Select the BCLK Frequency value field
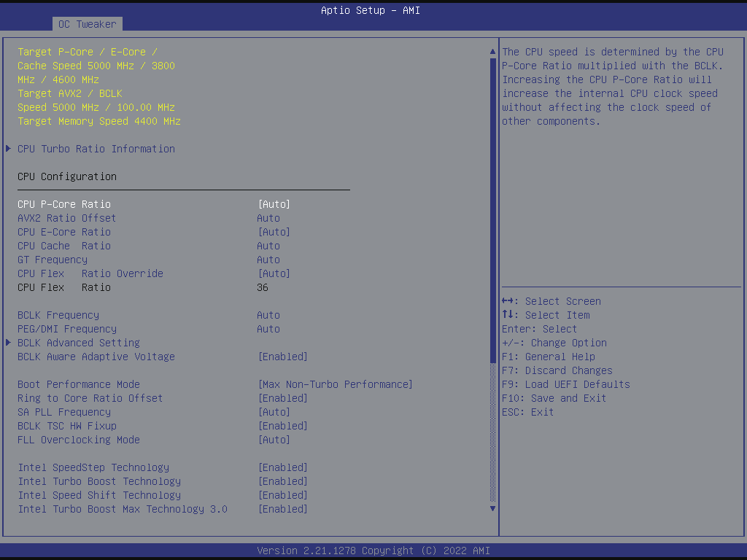The width and height of the screenshot is (747, 560). (268, 315)
